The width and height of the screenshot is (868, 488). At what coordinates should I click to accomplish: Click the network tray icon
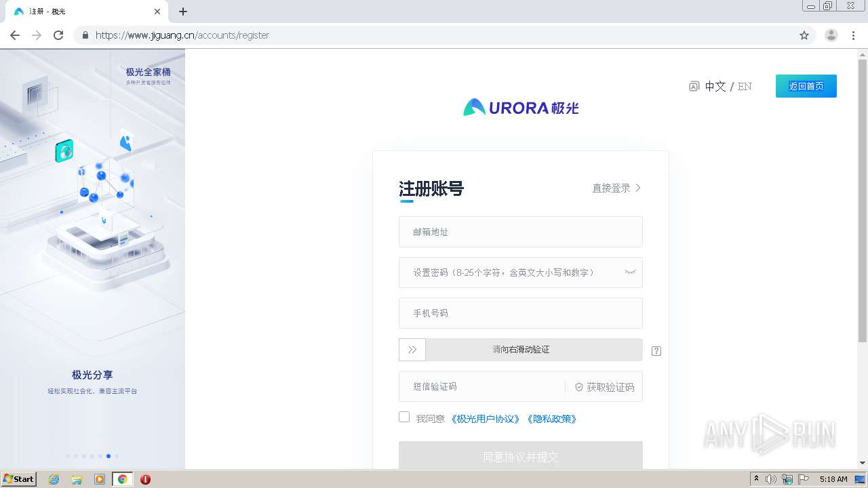point(787,479)
